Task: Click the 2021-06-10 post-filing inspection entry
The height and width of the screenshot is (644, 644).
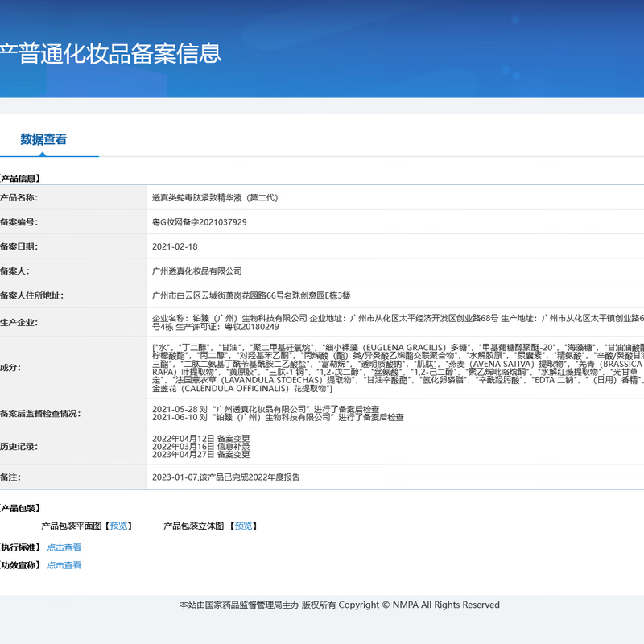Action: [278, 418]
